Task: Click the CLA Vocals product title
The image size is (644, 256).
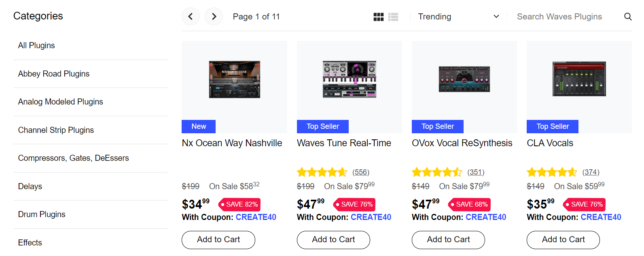Action: (x=550, y=143)
